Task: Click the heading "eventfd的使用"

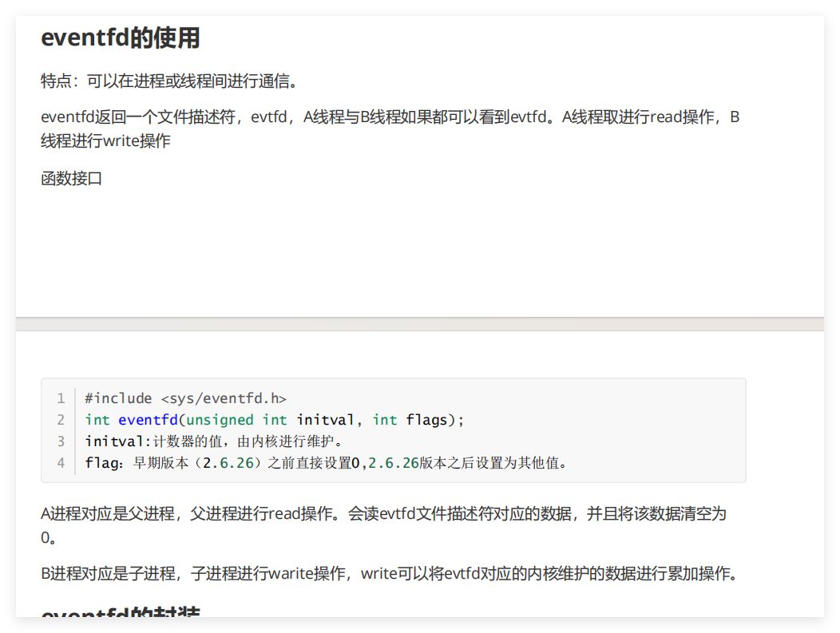Action: 120,38
